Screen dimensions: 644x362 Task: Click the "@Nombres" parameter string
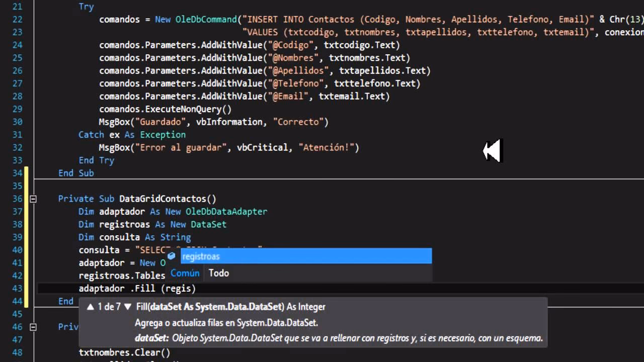(x=292, y=58)
